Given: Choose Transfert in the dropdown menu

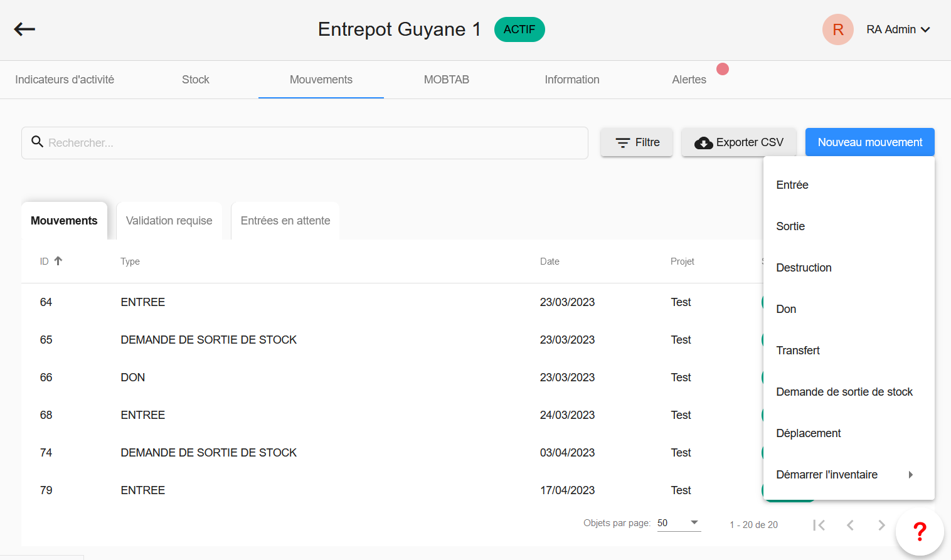Looking at the screenshot, I should [798, 351].
